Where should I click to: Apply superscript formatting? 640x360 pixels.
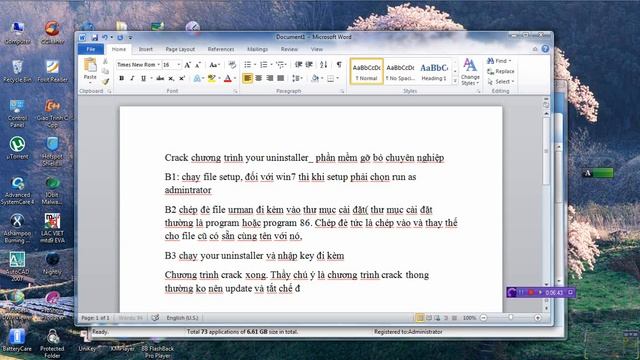(x=182, y=78)
